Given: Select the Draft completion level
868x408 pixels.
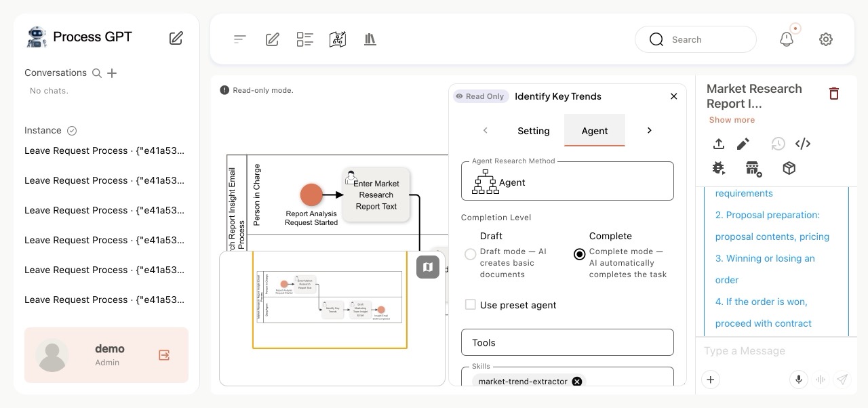Looking at the screenshot, I should click(470, 254).
